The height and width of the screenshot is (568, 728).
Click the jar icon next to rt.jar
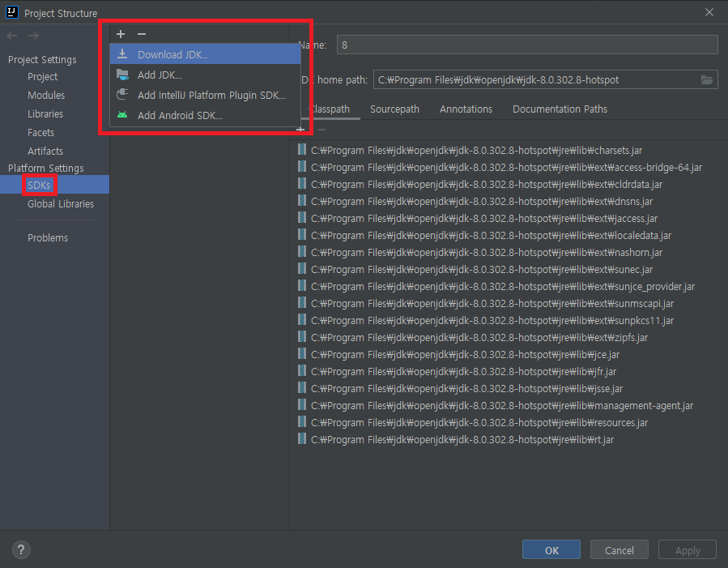tap(302, 439)
